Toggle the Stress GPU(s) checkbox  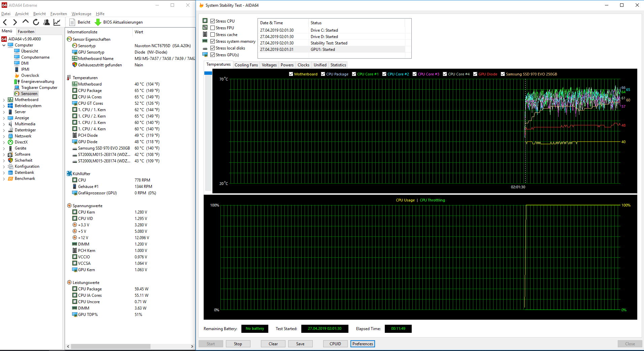213,55
